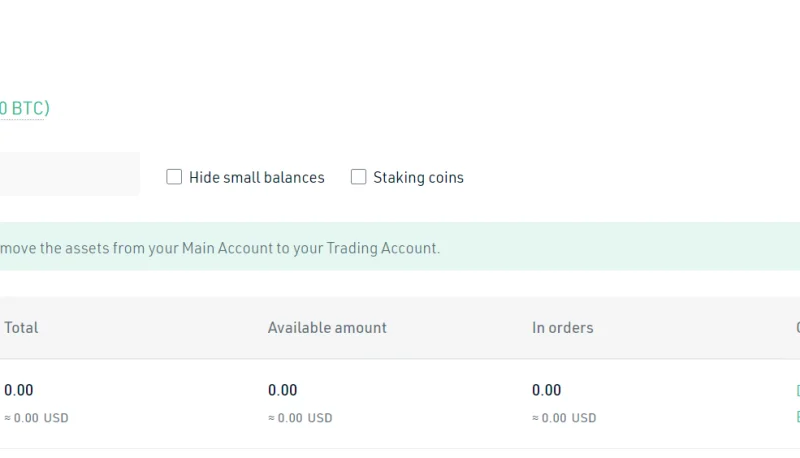Click the ≈ 0.00 USD estimate under Total

click(36, 418)
